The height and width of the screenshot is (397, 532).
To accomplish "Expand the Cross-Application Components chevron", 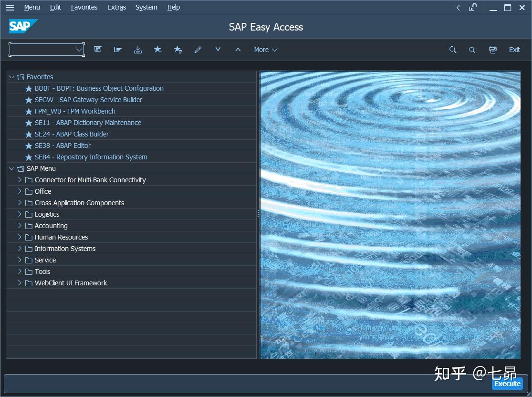I will click(x=20, y=203).
